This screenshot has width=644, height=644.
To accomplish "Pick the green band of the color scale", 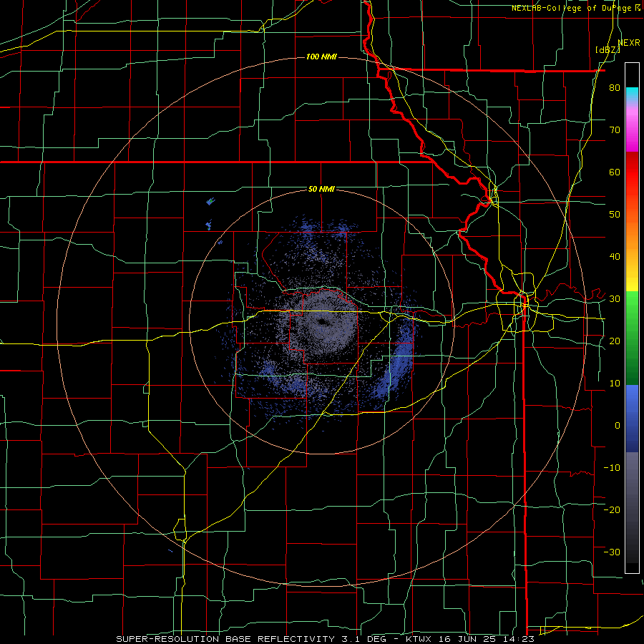I will [x=632, y=338].
